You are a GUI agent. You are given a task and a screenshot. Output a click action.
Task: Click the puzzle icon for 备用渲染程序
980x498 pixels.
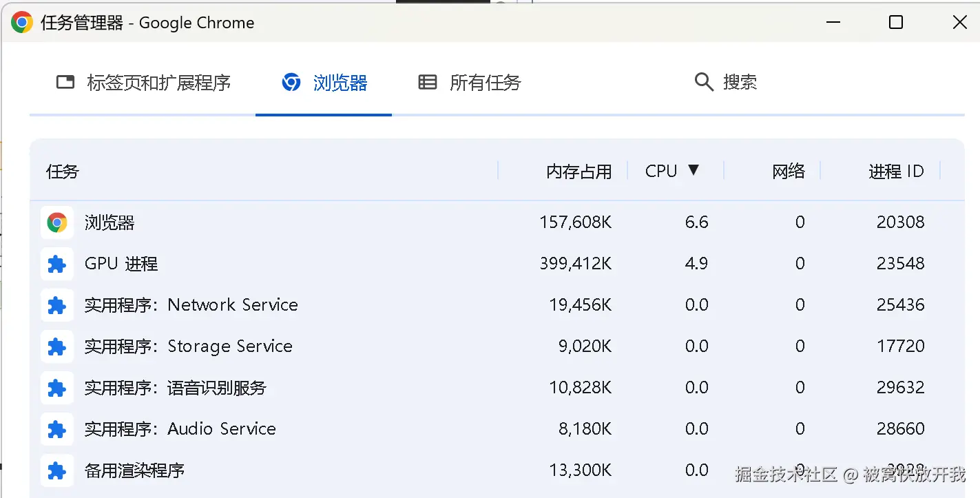(57, 470)
